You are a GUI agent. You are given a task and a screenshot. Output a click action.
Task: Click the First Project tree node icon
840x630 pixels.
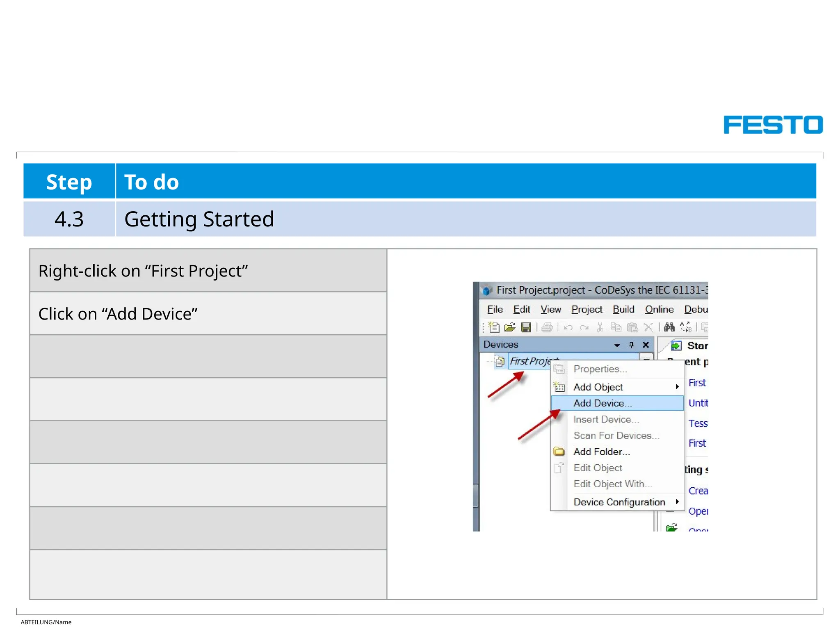[500, 361]
